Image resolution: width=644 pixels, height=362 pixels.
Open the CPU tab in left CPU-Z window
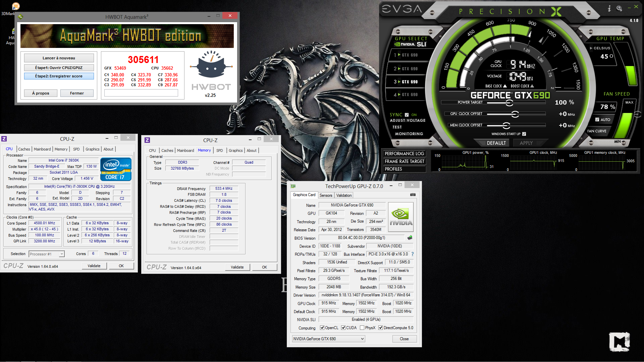coord(9,149)
